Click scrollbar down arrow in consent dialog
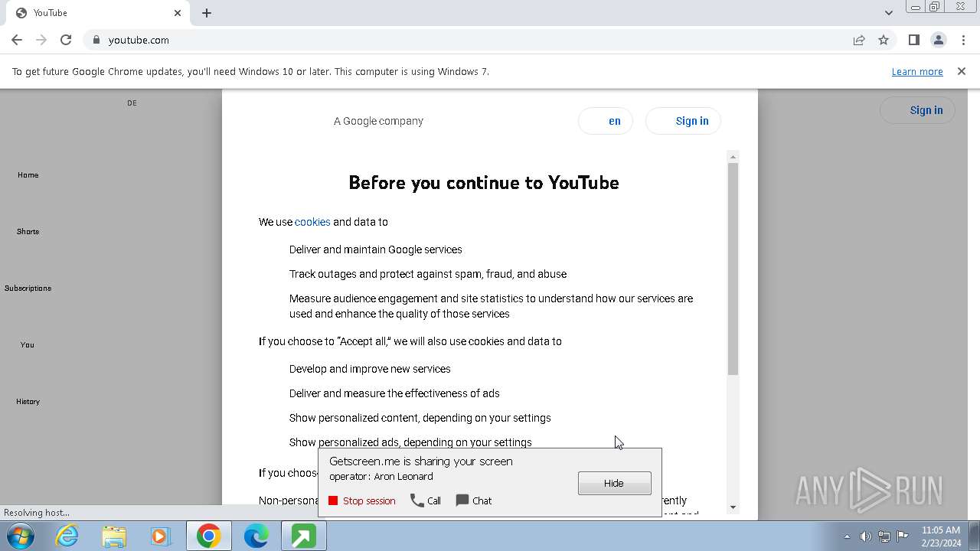The height and width of the screenshot is (551, 980). [733, 507]
